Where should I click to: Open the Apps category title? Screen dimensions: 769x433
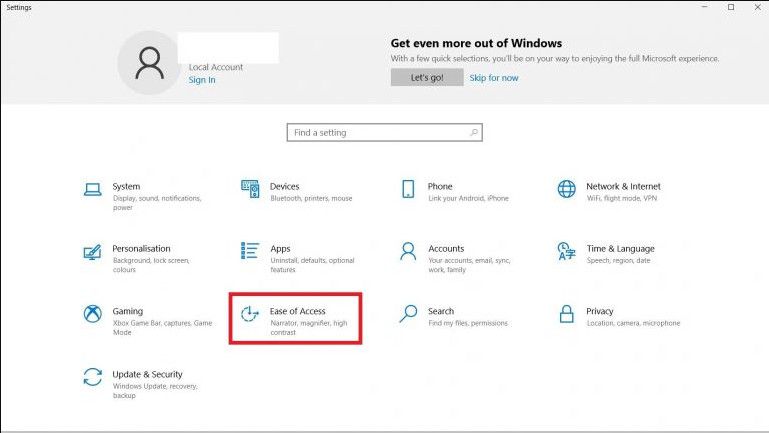pos(280,249)
